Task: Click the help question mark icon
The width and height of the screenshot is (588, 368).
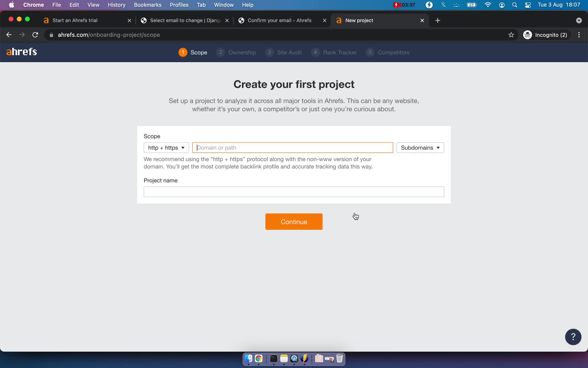Action: (573, 337)
